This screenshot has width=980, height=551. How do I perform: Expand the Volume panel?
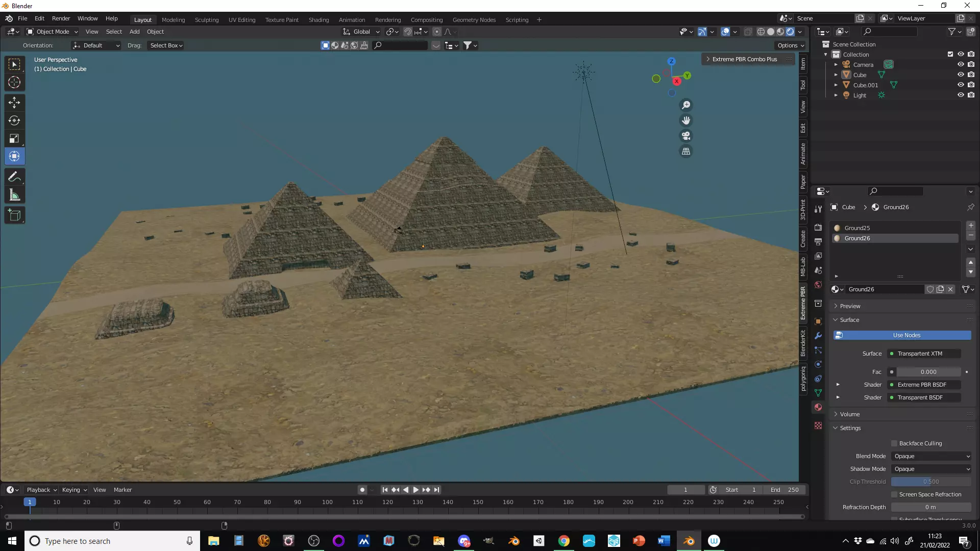[850, 414]
